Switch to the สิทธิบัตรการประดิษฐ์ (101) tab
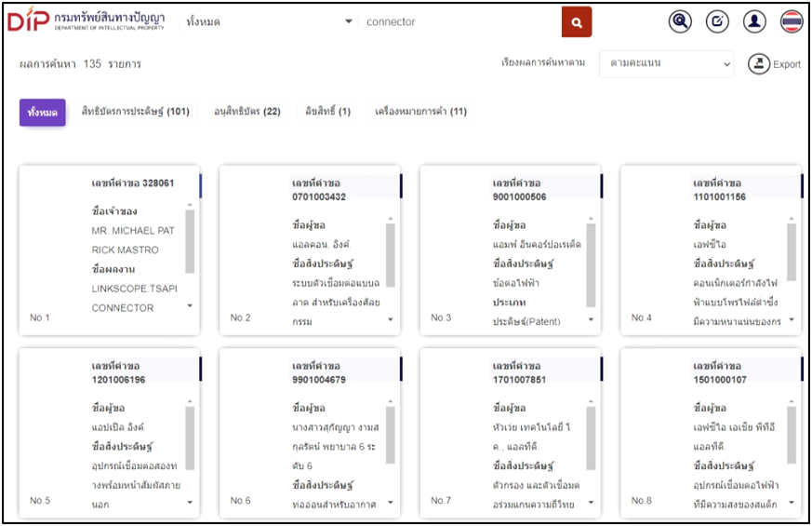Screen dimensions: 812x526 click(136, 112)
